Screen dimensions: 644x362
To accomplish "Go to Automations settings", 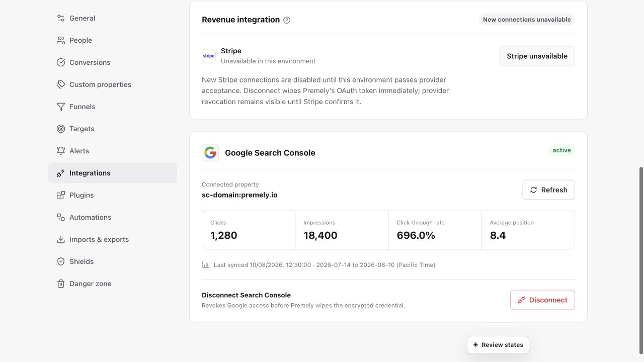I will click(x=113, y=217).
